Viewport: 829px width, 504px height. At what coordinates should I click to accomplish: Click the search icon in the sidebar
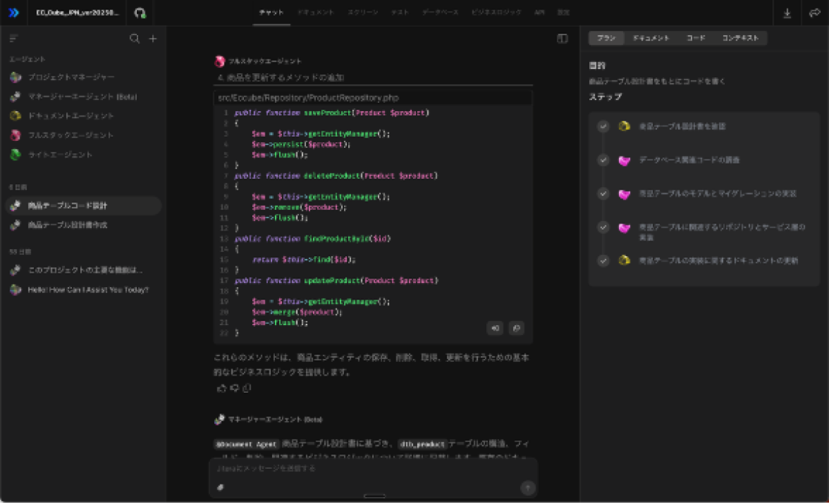click(135, 39)
